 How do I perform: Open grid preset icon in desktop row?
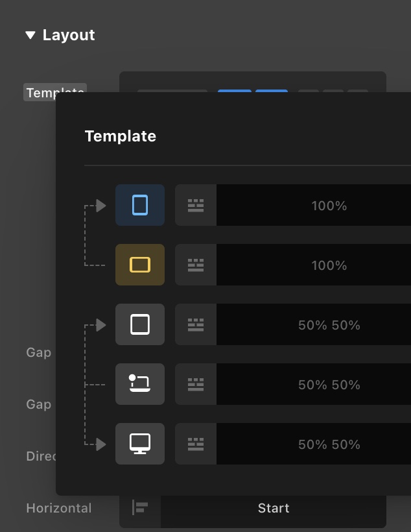click(196, 444)
